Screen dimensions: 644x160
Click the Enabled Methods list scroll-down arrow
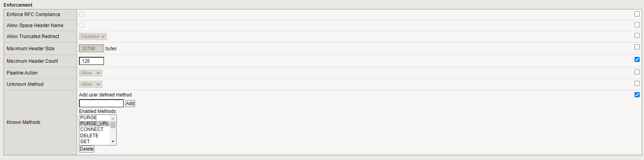(x=113, y=142)
